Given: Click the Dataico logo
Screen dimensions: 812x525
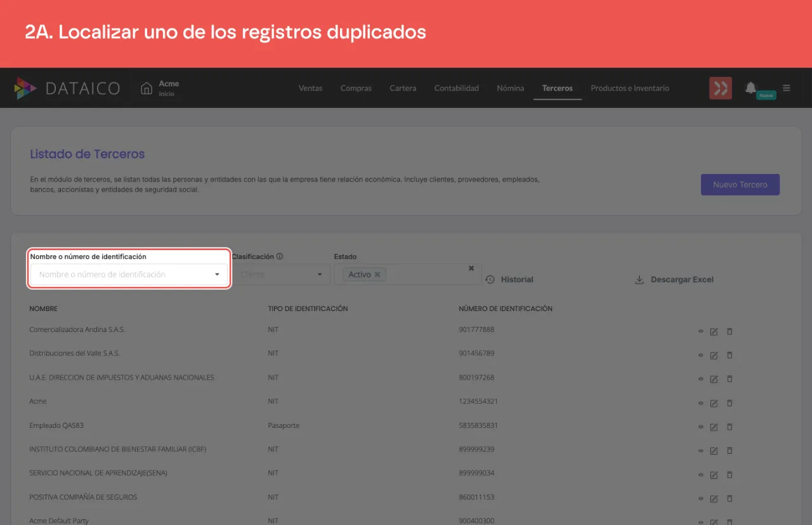Looking at the screenshot, I should (67, 88).
